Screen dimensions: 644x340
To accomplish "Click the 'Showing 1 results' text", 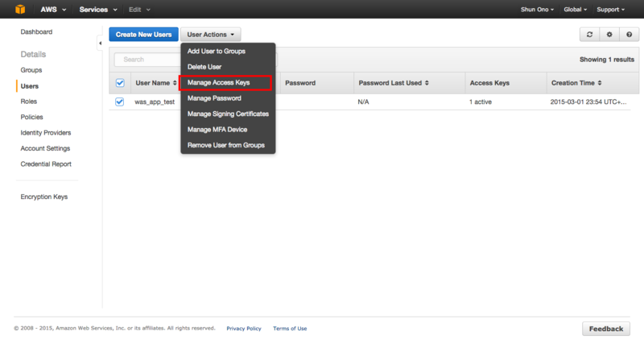I will (607, 60).
